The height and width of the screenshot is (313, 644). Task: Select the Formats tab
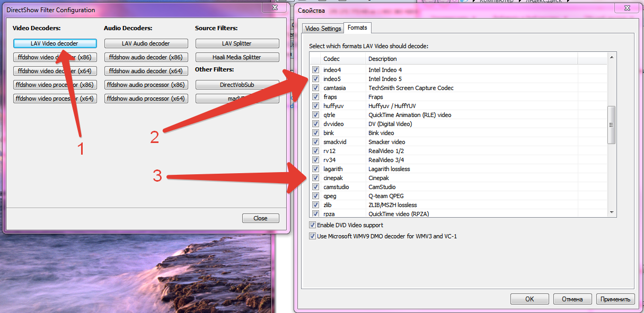357,28
